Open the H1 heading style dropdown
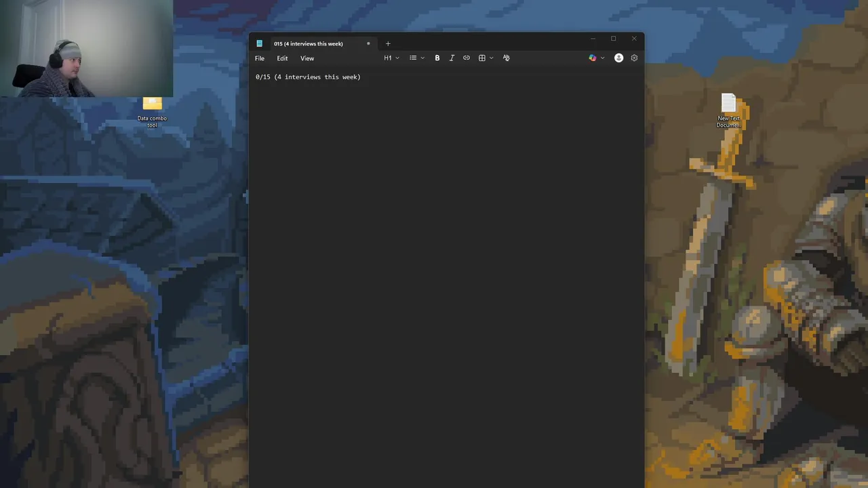Image resolution: width=868 pixels, height=488 pixels. tap(391, 58)
